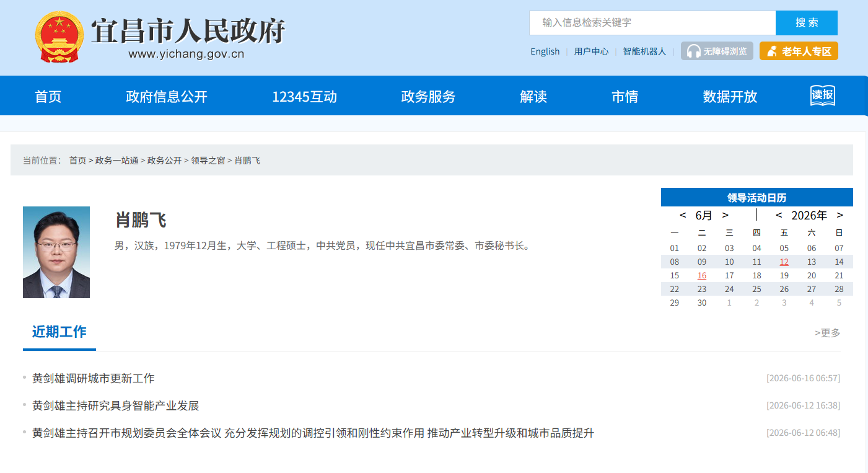Open 老年人专区 seniors zone
Image resolution: width=868 pixels, height=473 pixels.
799,51
